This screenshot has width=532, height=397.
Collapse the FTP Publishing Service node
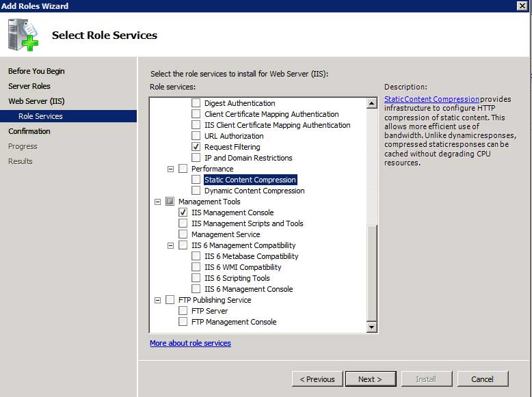point(157,300)
